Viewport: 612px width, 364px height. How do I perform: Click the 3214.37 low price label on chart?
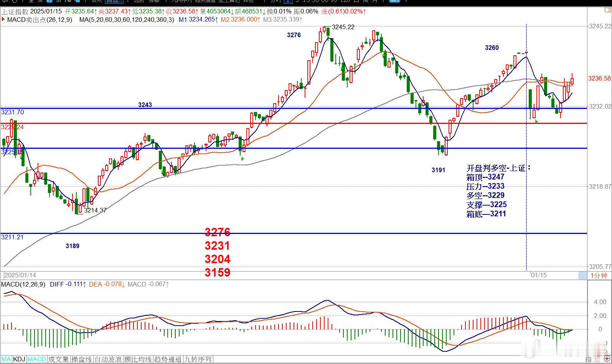click(95, 210)
